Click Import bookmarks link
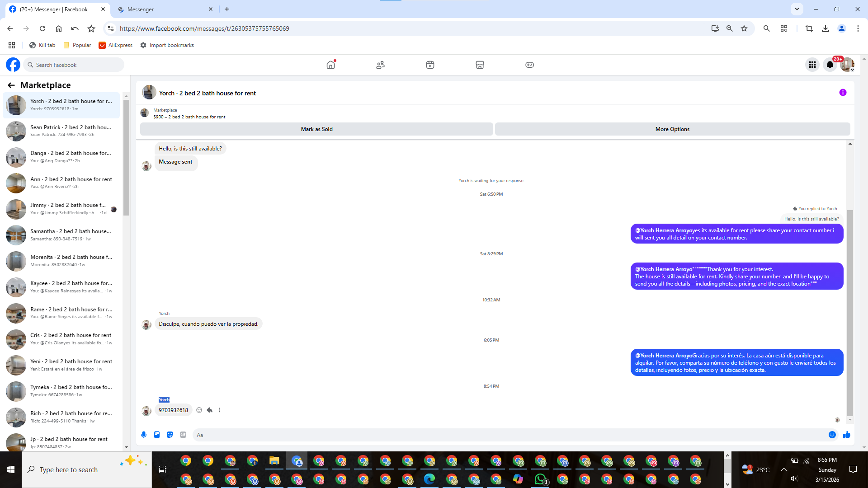Screen dimensions: 868x488 (167, 45)
